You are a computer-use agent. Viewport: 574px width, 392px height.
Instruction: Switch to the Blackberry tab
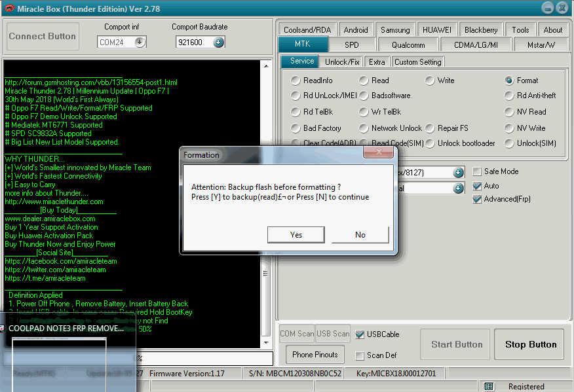(481, 30)
